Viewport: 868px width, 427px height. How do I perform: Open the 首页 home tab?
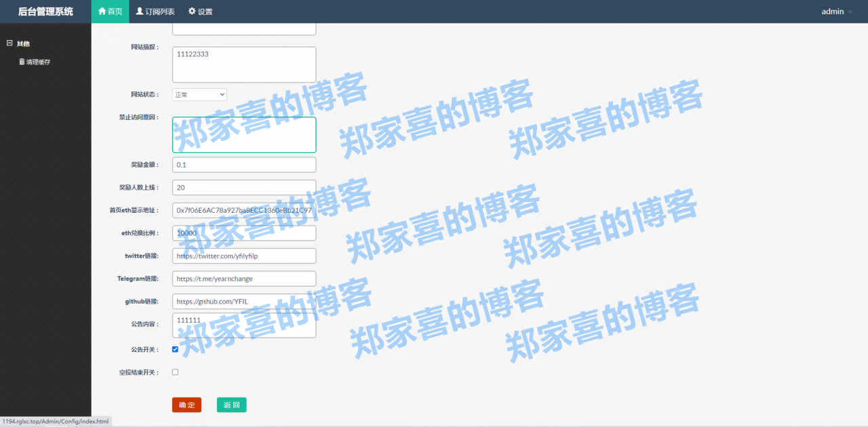[x=110, y=12]
